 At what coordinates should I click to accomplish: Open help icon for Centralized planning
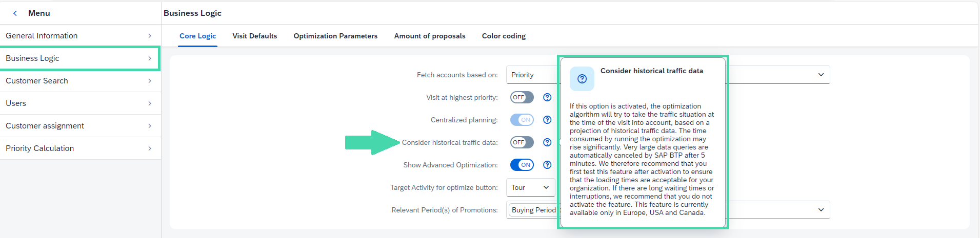tap(547, 120)
